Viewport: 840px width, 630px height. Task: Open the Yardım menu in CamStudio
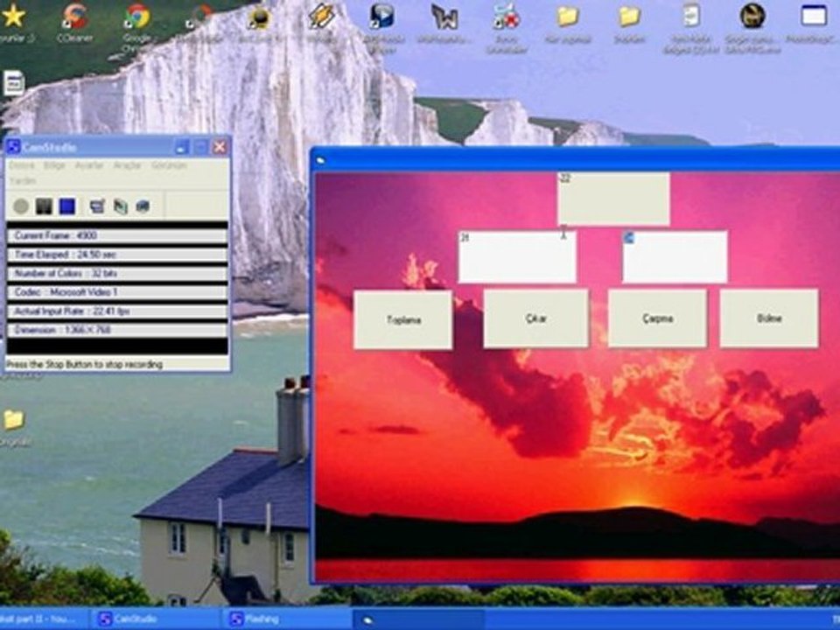23,181
